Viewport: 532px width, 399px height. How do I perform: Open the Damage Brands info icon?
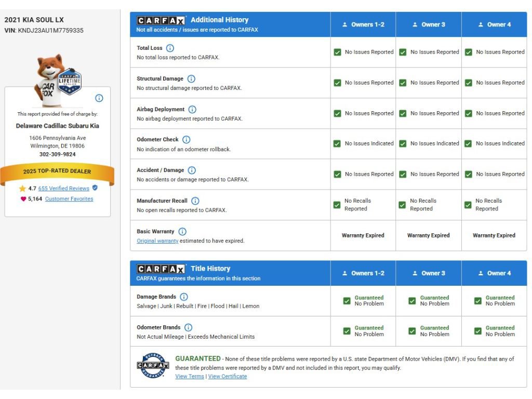(x=184, y=297)
